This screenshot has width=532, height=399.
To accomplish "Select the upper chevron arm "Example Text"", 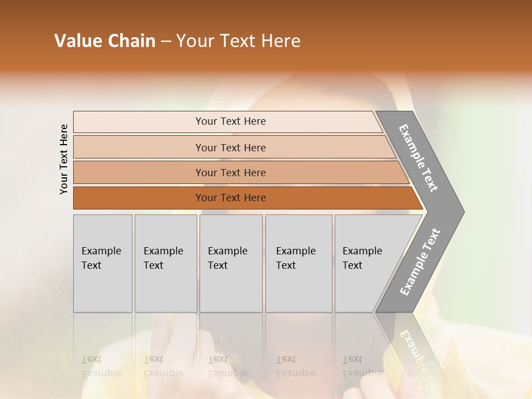I will coord(419,158).
